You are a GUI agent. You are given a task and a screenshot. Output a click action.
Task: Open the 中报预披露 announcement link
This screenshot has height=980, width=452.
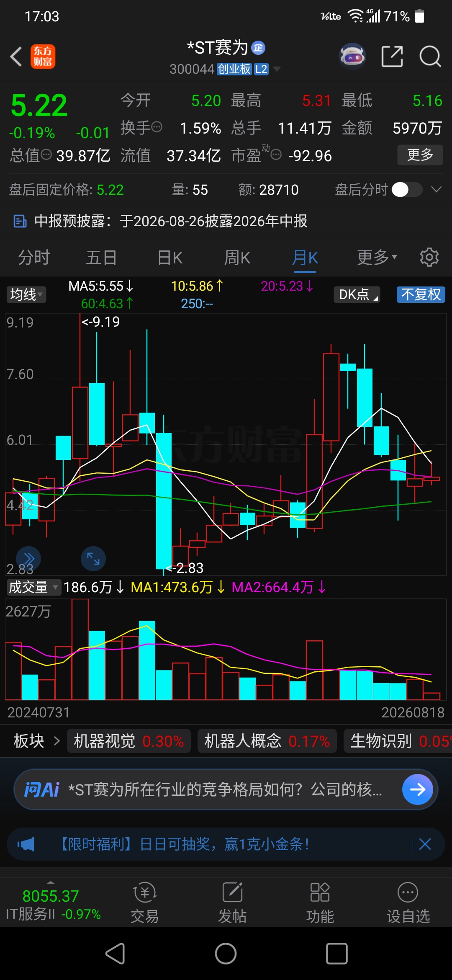click(x=171, y=221)
